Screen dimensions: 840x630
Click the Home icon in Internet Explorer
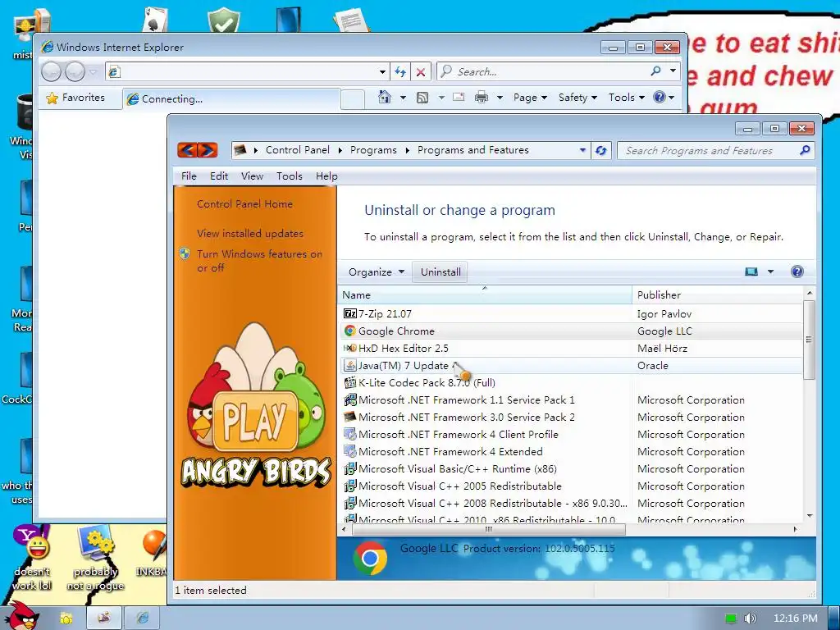click(x=384, y=97)
